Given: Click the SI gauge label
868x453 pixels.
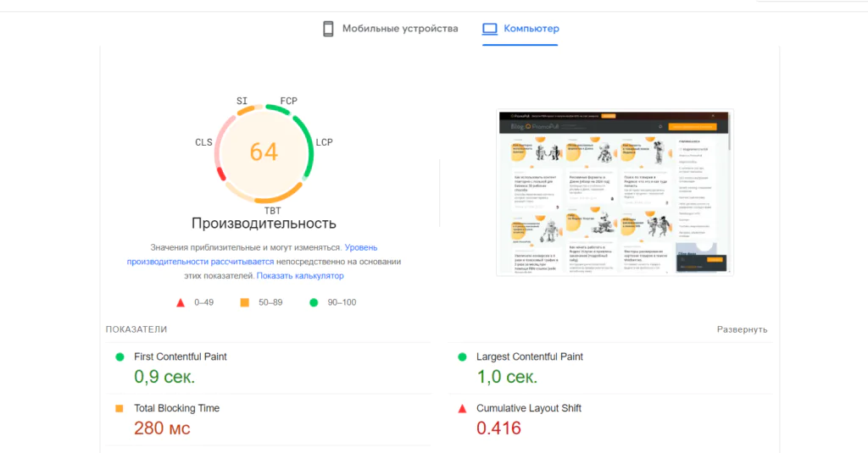Looking at the screenshot, I should 242,101.
